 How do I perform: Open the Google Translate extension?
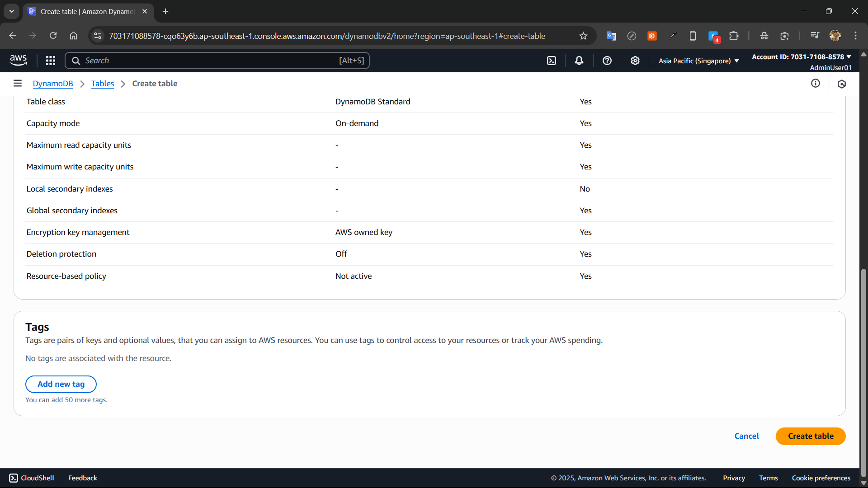(611, 36)
